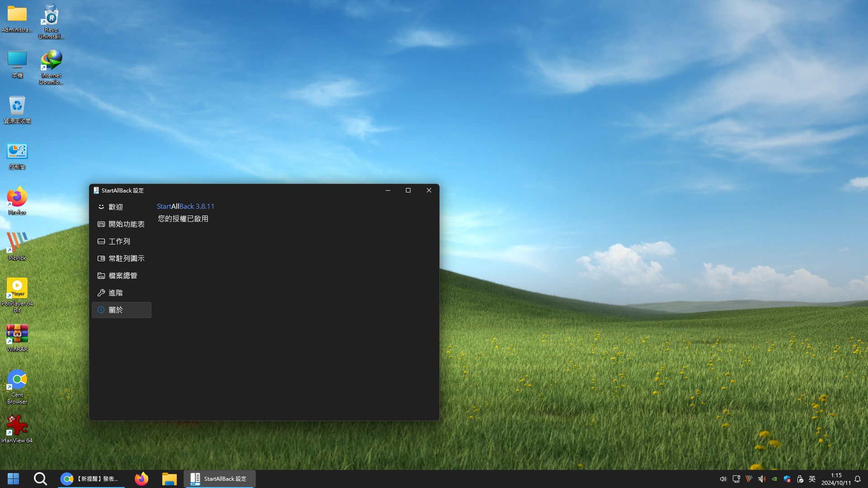Launch Firefox from the taskbar
The image size is (868, 488).
tap(142, 479)
